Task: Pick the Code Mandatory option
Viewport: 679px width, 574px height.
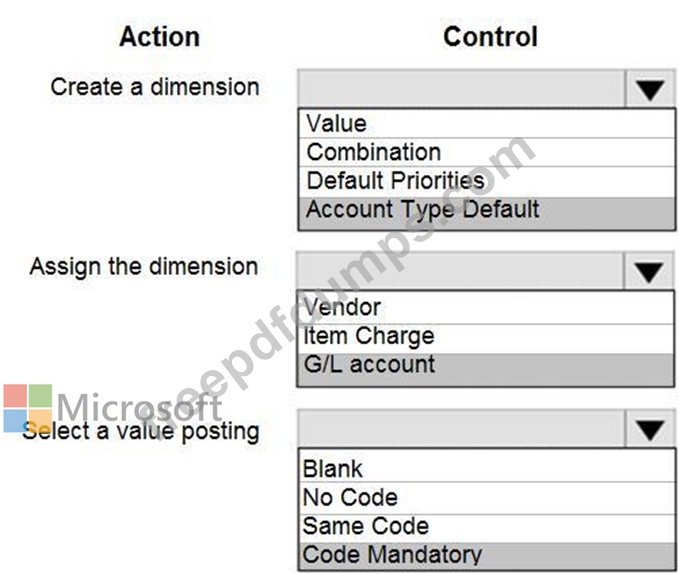Action: 392,554
